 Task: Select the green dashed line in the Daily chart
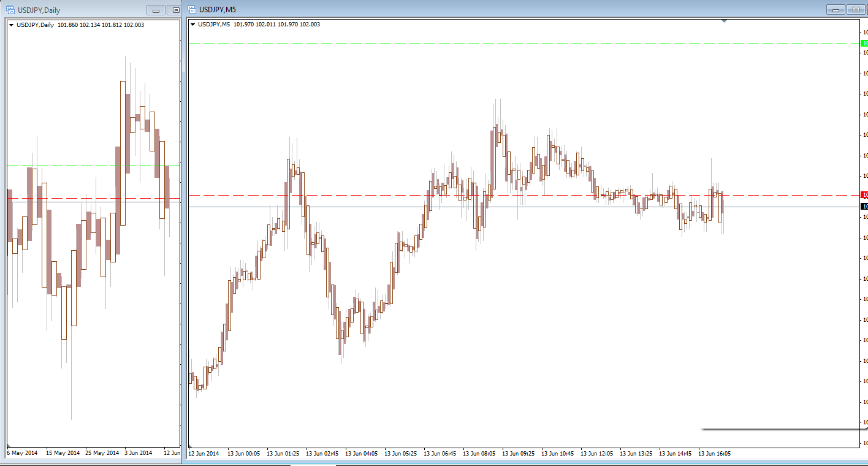click(93, 166)
